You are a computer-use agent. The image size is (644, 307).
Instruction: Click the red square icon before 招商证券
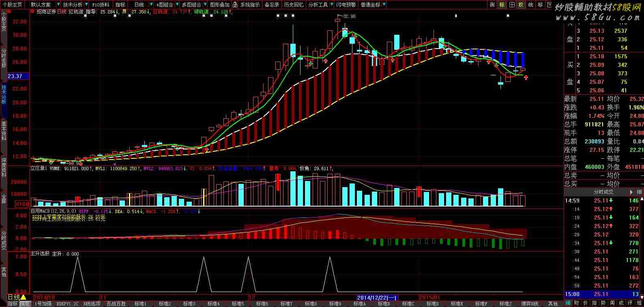(x=33, y=12)
